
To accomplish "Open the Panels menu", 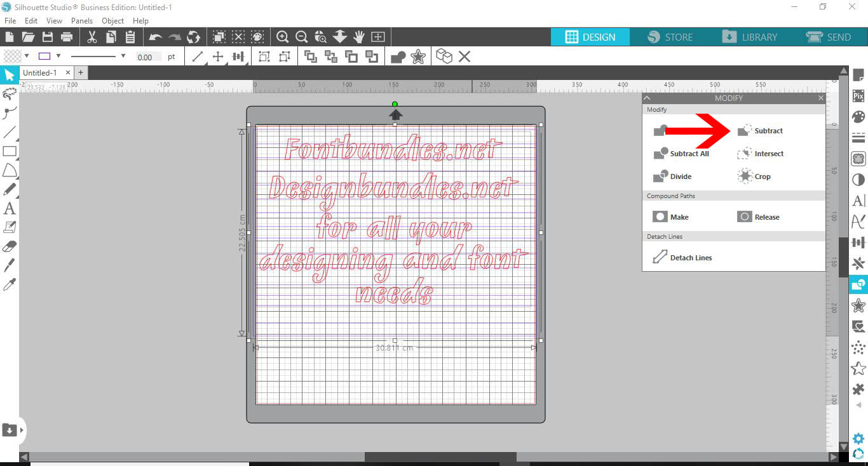I will 82,21.
